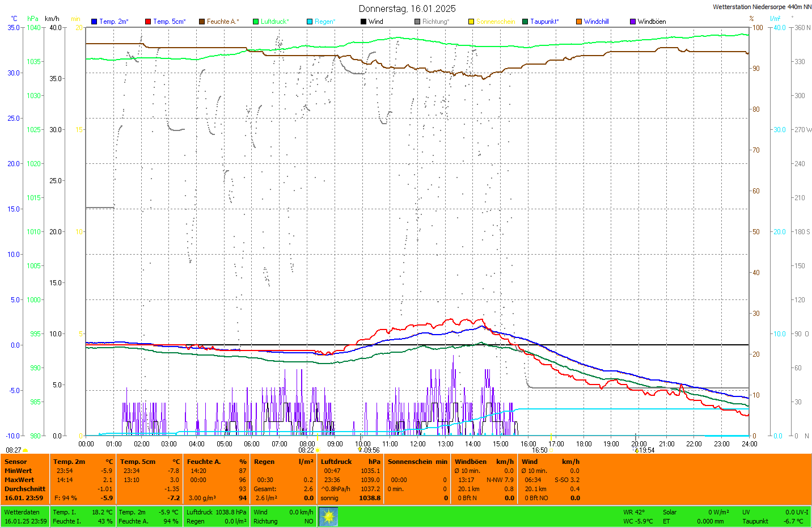The image size is (812, 528).
Task: Click the Donnerstag, 16.01.2025 date title
Action: 407,9
